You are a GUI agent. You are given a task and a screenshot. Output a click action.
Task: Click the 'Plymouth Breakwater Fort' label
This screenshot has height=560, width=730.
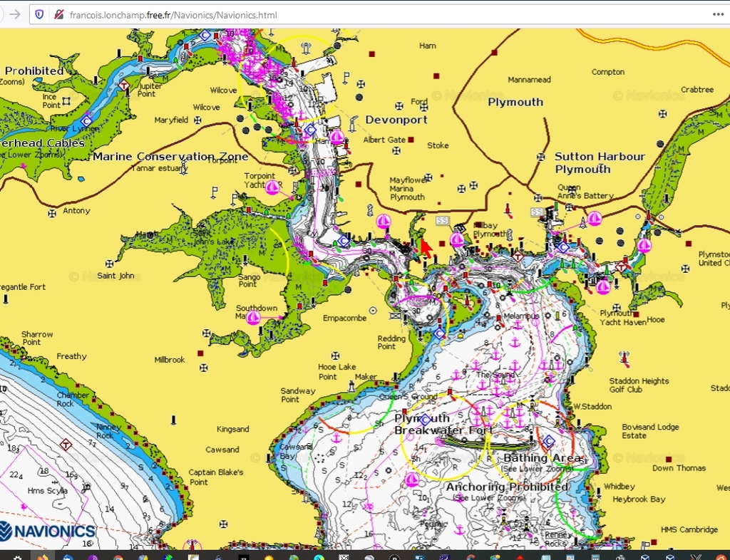(443, 424)
